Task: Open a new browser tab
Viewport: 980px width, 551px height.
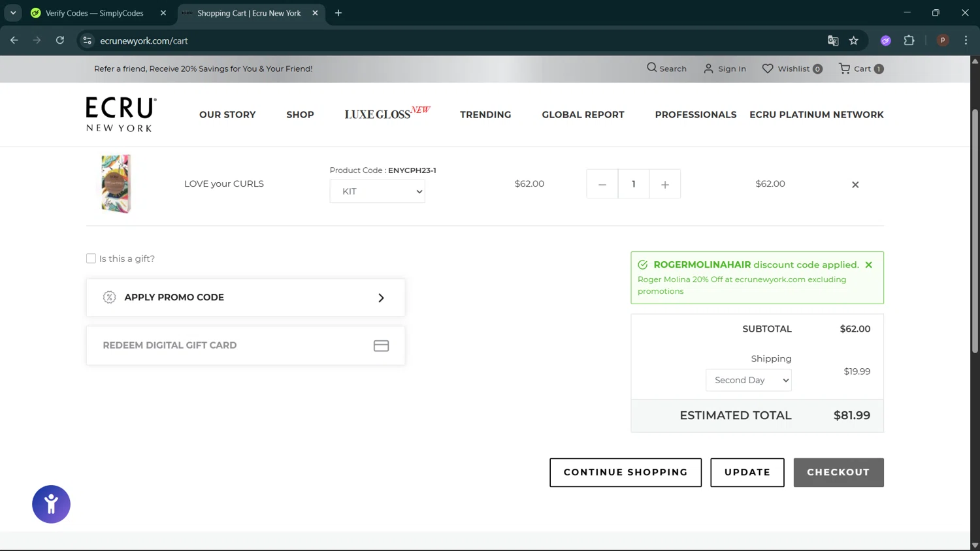Action: point(338,13)
